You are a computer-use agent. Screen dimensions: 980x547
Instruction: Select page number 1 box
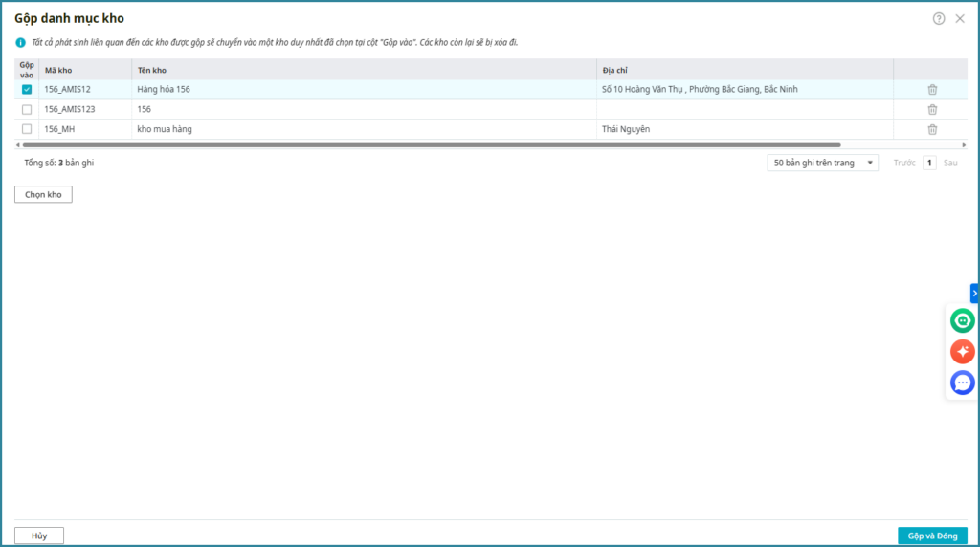pyautogui.click(x=929, y=163)
